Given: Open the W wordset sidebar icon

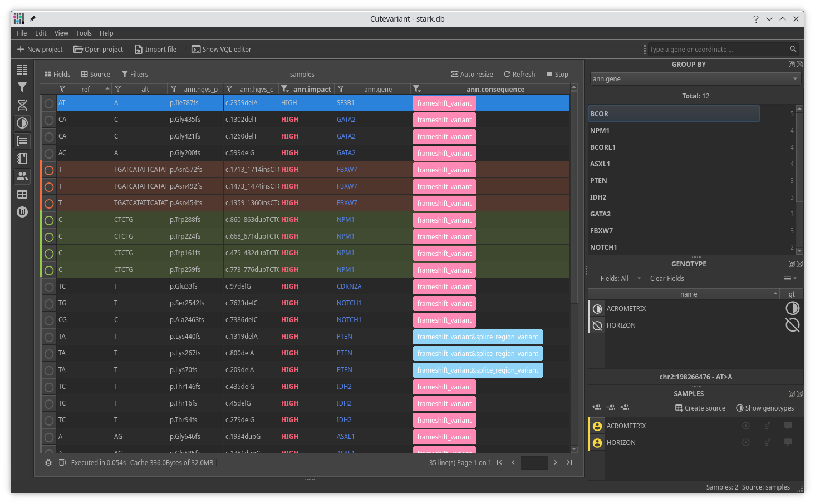Looking at the screenshot, I should [x=22, y=212].
